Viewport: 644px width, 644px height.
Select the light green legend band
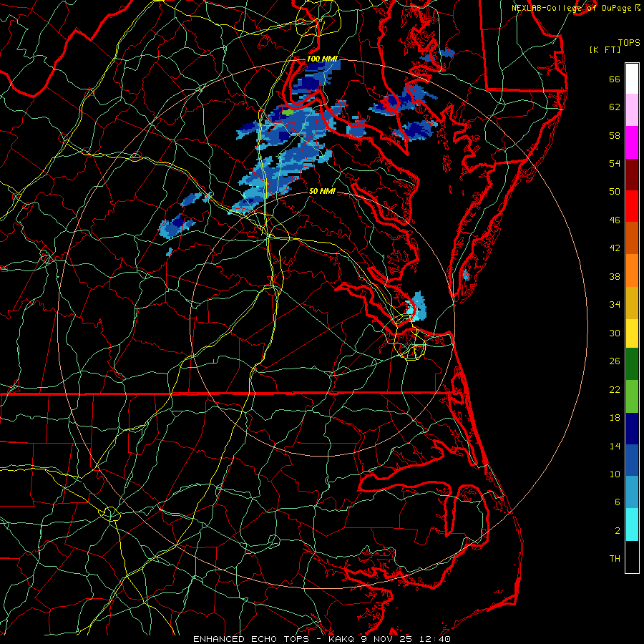click(632, 396)
